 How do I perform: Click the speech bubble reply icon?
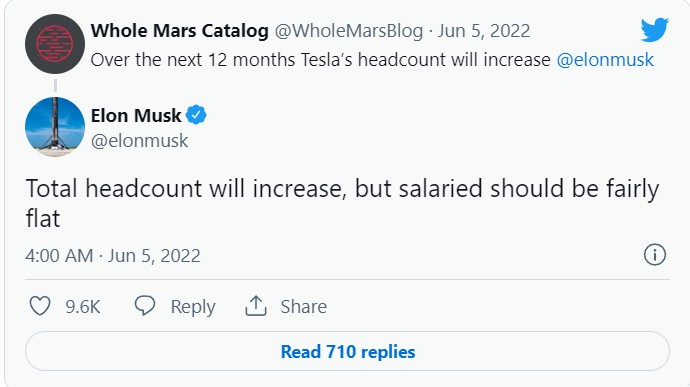point(145,306)
